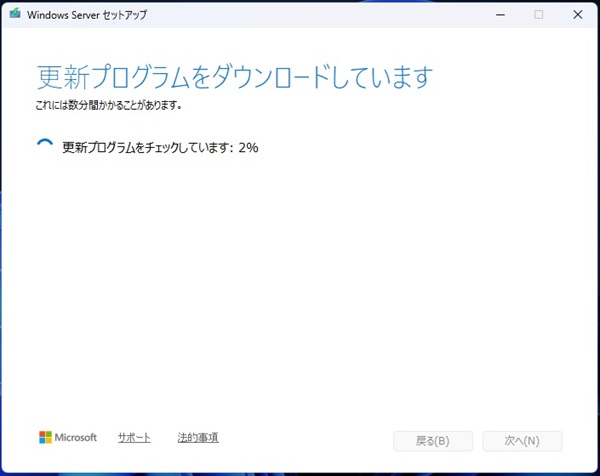Click the Microsoft four-color logo
This screenshot has width=600, height=476.
point(45,438)
